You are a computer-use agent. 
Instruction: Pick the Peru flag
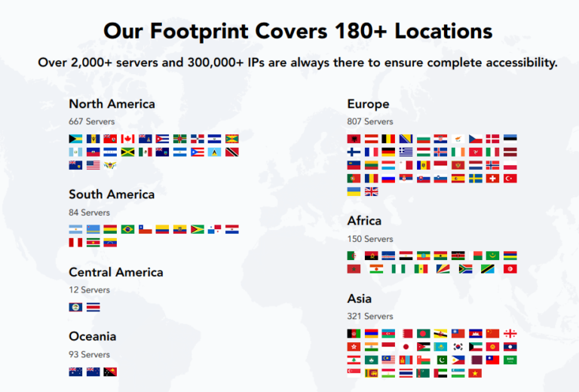75,243
